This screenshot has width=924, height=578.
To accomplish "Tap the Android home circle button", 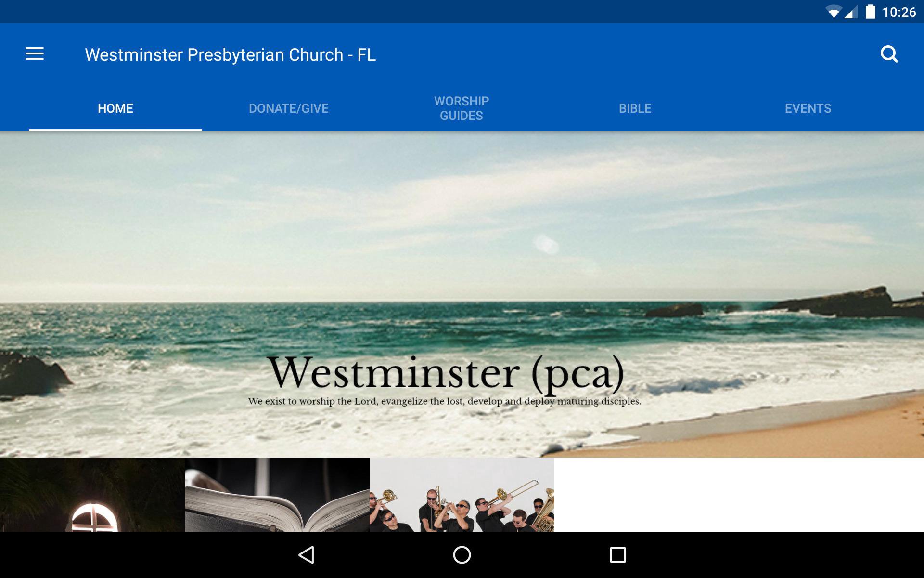I will pyautogui.click(x=462, y=555).
